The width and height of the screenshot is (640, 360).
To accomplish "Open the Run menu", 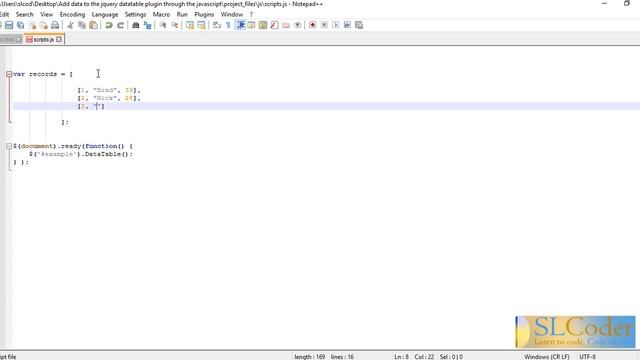I will pos(182,14).
